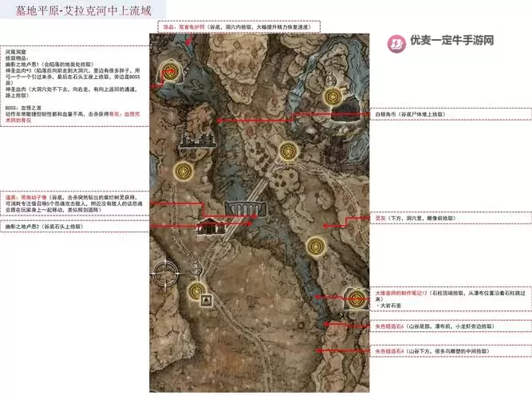Click the pink site logo beside 优麦一定牛手游网
Image resolution: width=532 pixels, height=399 pixels.
[396, 44]
